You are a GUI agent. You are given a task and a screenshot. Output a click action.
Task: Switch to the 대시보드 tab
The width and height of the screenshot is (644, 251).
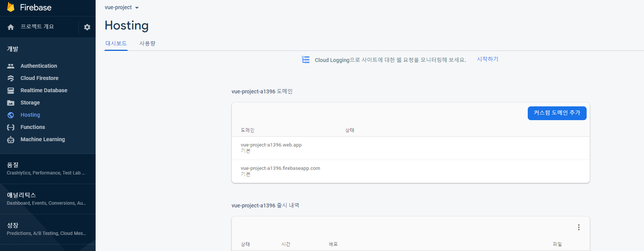point(116,43)
